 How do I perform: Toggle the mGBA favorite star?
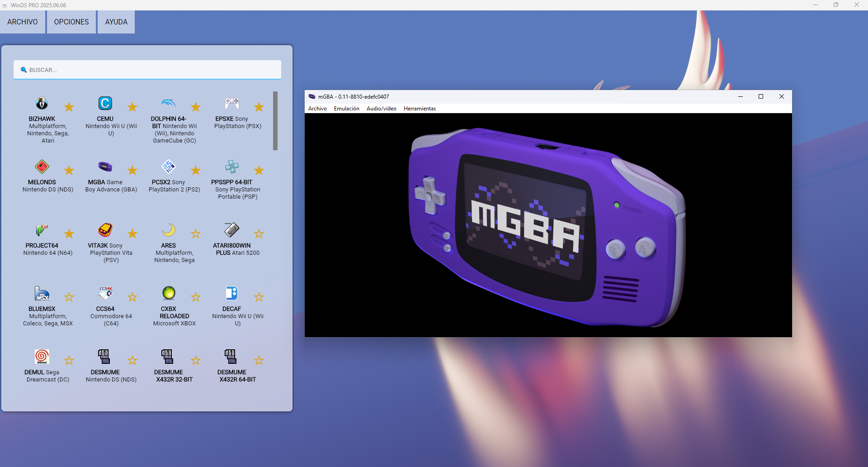[132, 170]
